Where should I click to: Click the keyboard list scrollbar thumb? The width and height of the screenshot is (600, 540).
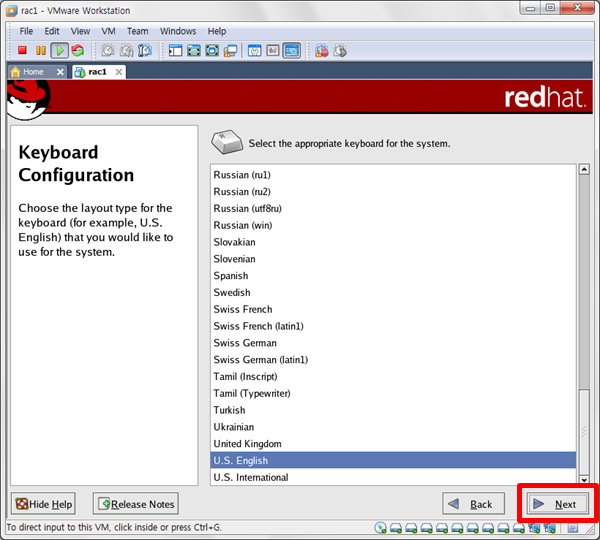pos(584,432)
